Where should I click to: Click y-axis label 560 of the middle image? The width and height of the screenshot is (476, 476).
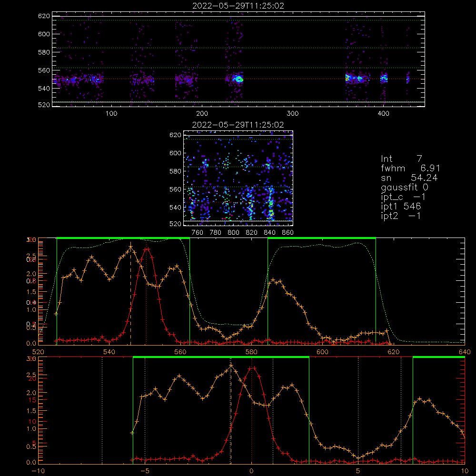click(175, 189)
